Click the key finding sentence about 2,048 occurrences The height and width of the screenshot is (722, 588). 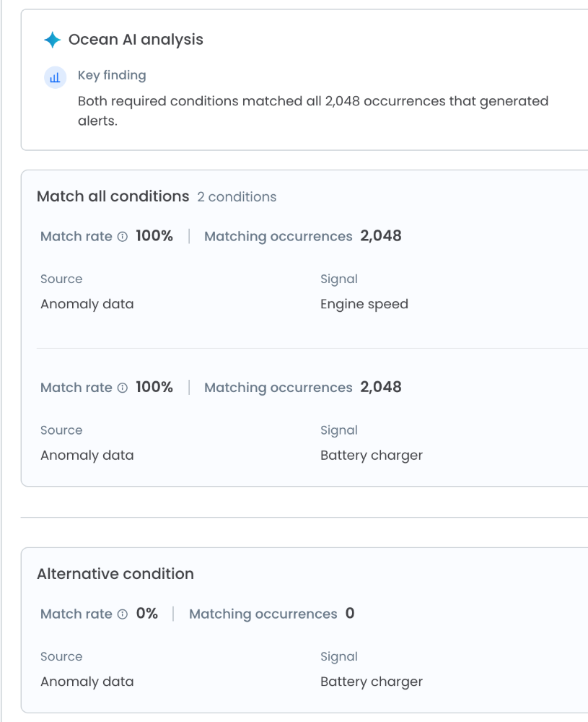click(x=313, y=110)
